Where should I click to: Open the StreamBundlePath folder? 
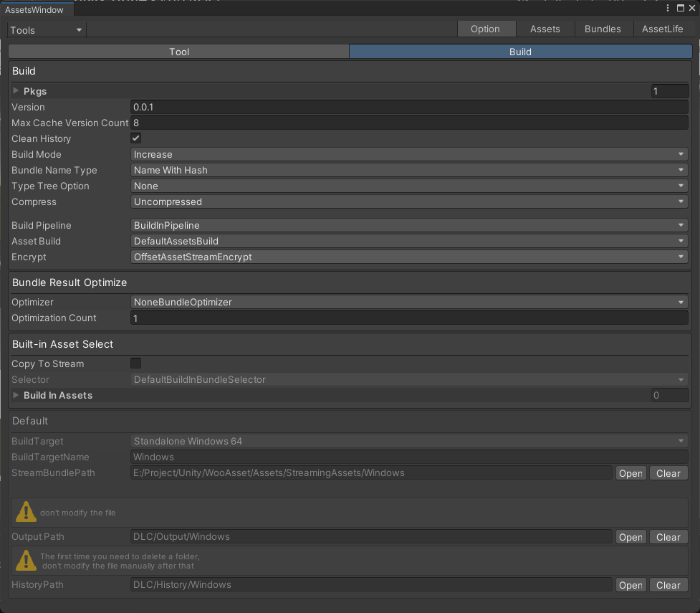click(x=630, y=473)
